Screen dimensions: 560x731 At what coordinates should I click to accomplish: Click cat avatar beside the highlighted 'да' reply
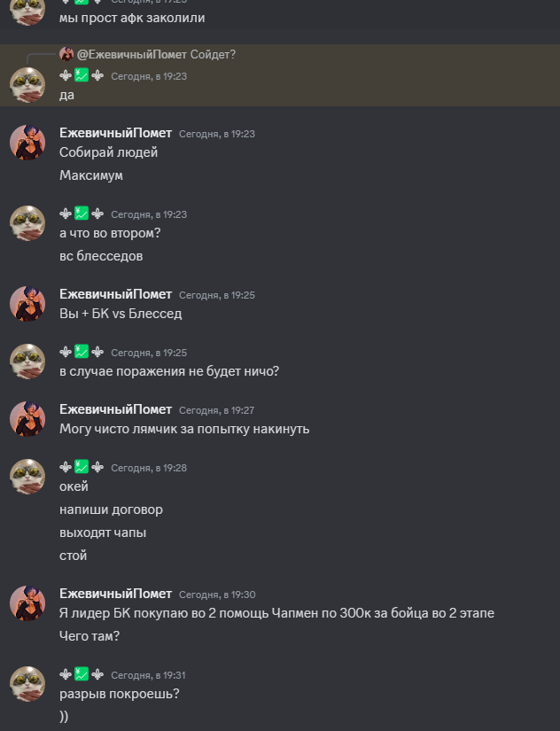pos(27,85)
